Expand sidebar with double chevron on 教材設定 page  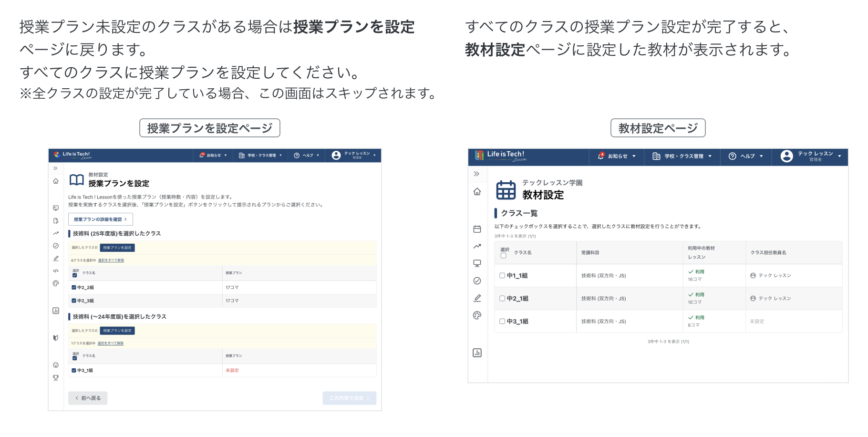pos(476,174)
